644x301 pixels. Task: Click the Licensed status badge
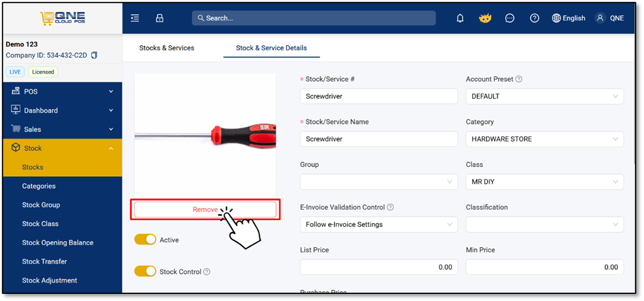43,72
